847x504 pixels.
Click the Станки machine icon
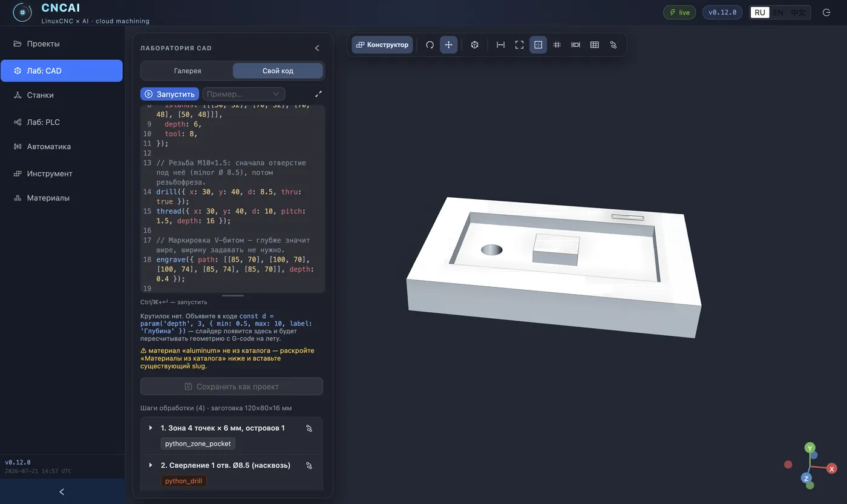coord(18,95)
